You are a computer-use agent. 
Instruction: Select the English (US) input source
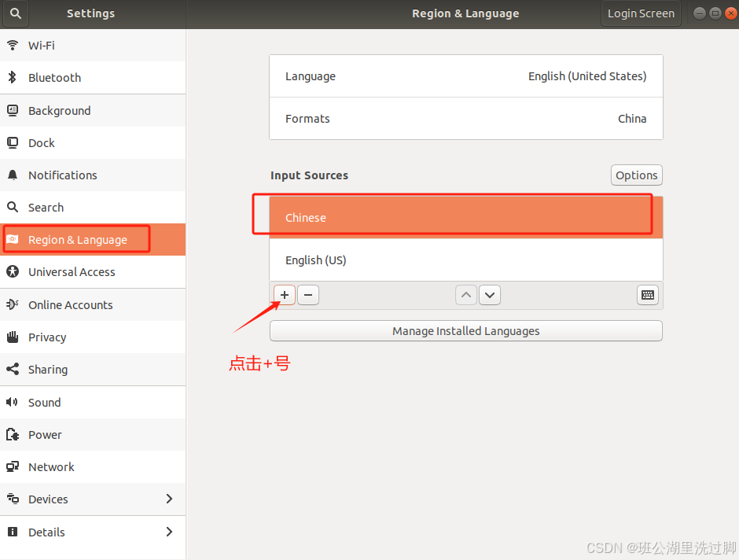pyautogui.click(x=466, y=260)
